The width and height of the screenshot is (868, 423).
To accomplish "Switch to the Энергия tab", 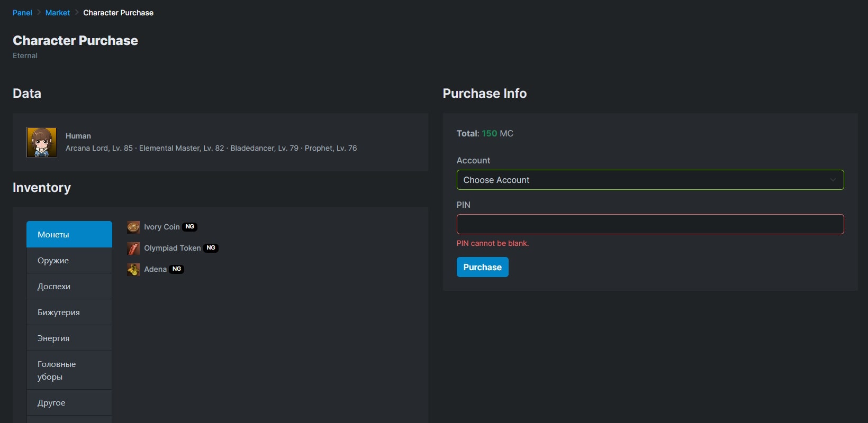I will (x=69, y=338).
